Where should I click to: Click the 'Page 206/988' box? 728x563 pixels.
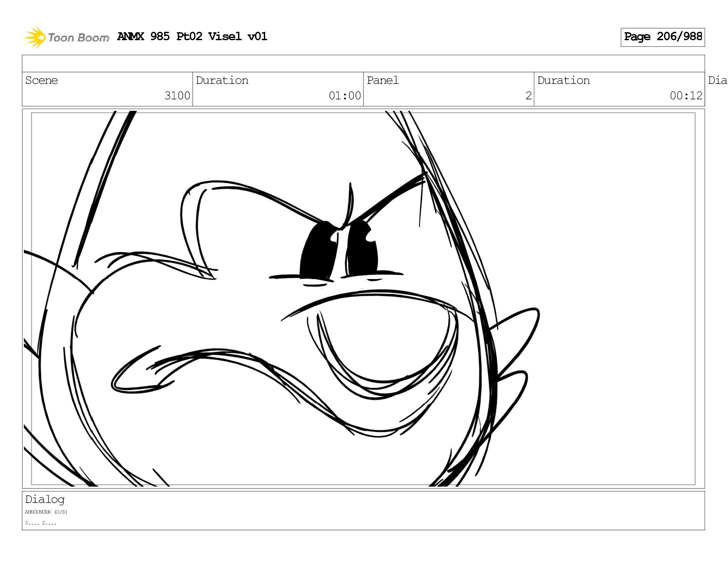point(663,37)
